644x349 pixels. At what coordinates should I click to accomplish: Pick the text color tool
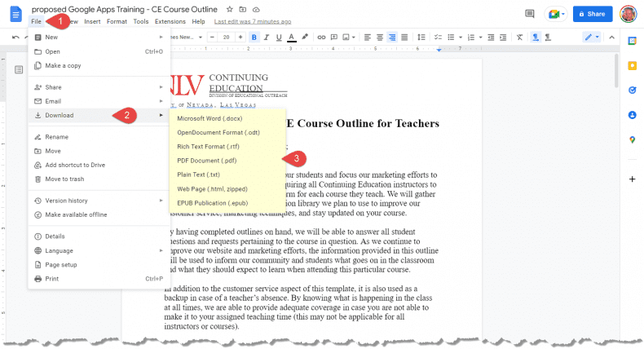coord(291,38)
